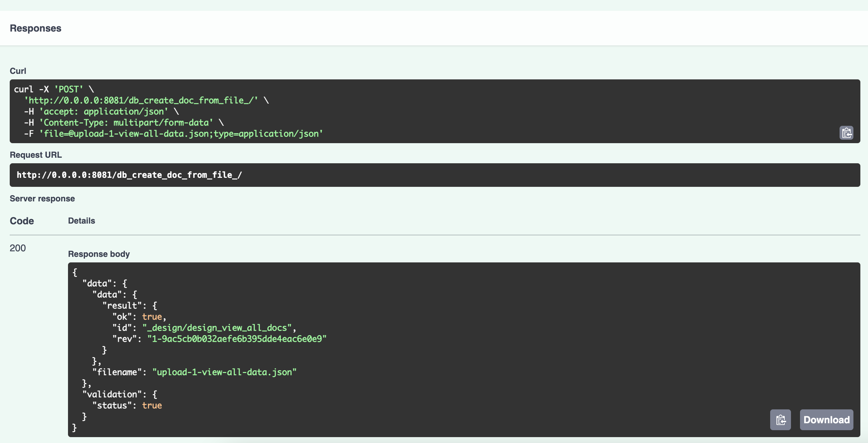Click the _design/design_view_all_docs id value
This screenshot has width=868, height=443.
[217, 328]
